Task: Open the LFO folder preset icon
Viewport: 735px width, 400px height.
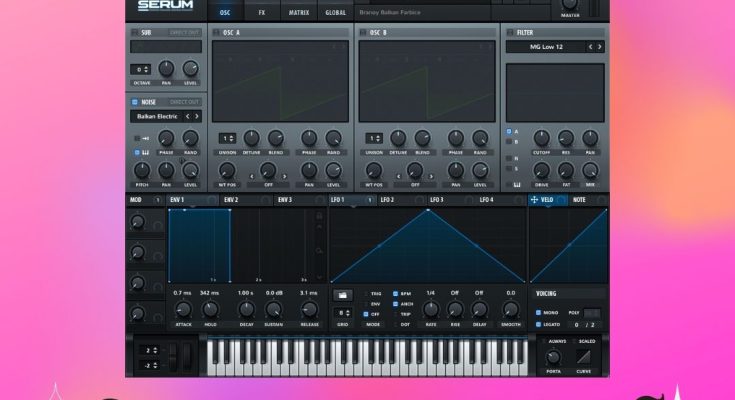Action: click(x=343, y=295)
